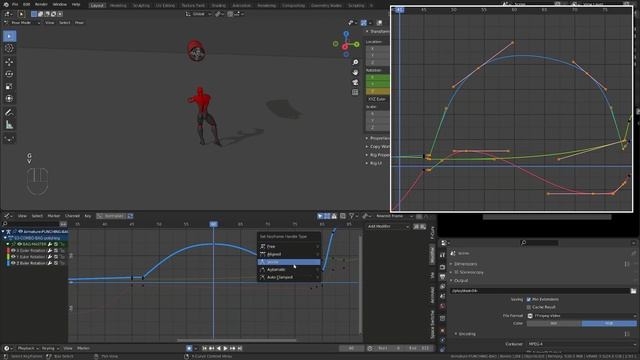Activate the Scale tool

click(x=9, y=87)
